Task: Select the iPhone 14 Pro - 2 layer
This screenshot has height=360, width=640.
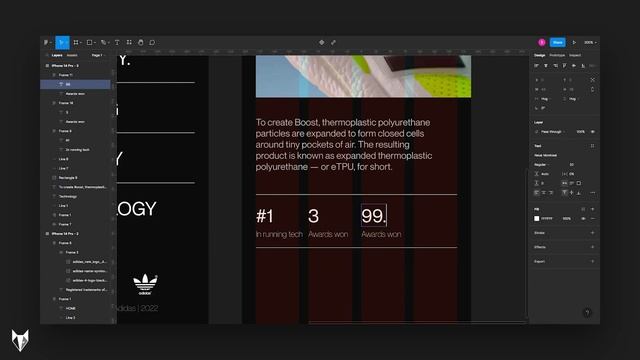Action: point(64,234)
